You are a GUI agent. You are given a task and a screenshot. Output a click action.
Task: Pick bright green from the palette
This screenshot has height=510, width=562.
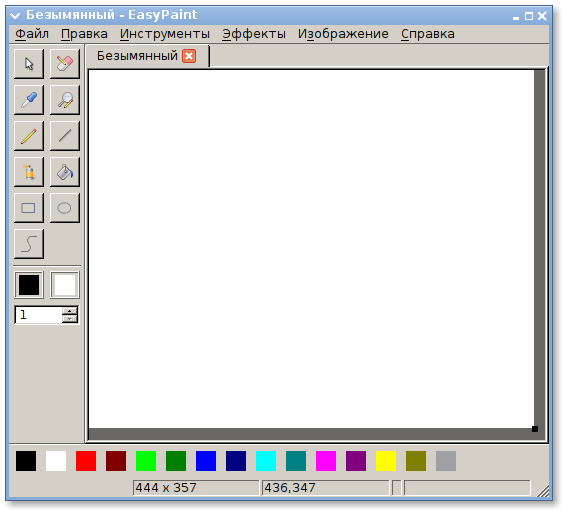coord(146,461)
